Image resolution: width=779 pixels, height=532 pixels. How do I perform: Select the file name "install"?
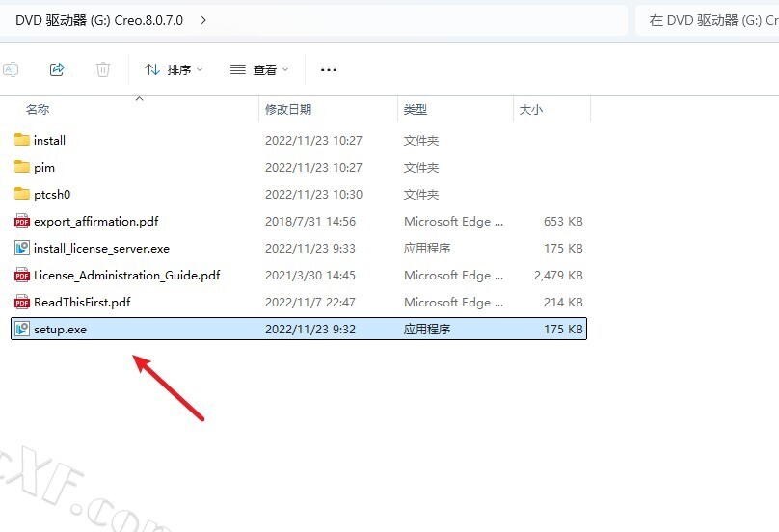pyautogui.click(x=50, y=141)
